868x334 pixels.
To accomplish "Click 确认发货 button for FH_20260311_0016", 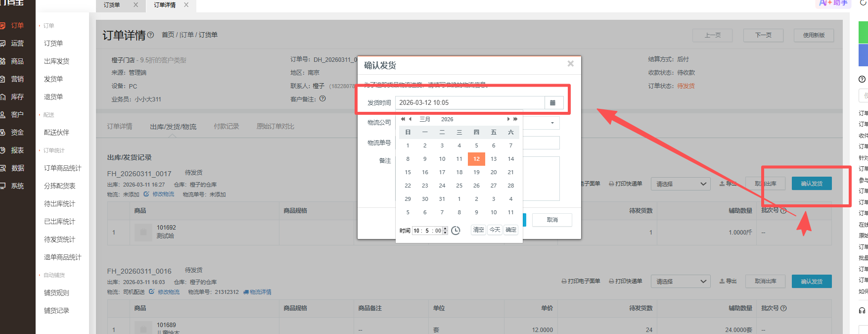I will [812, 281].
